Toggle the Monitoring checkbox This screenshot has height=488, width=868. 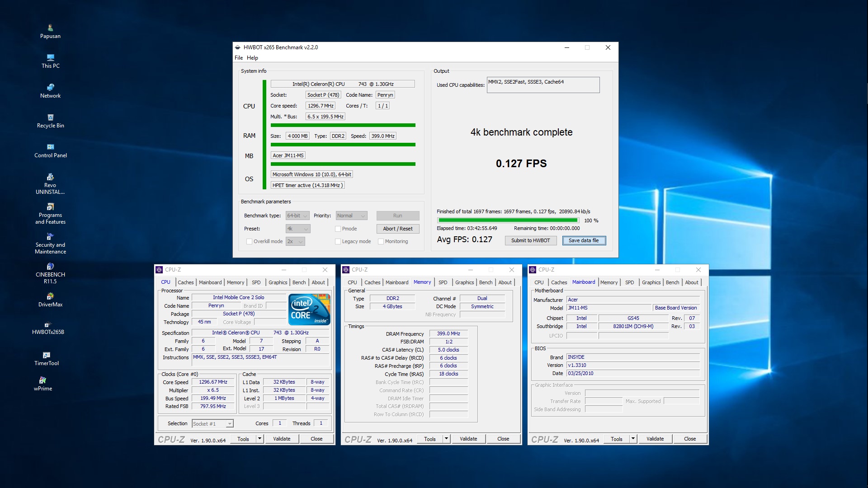click(x=381, y=242)
